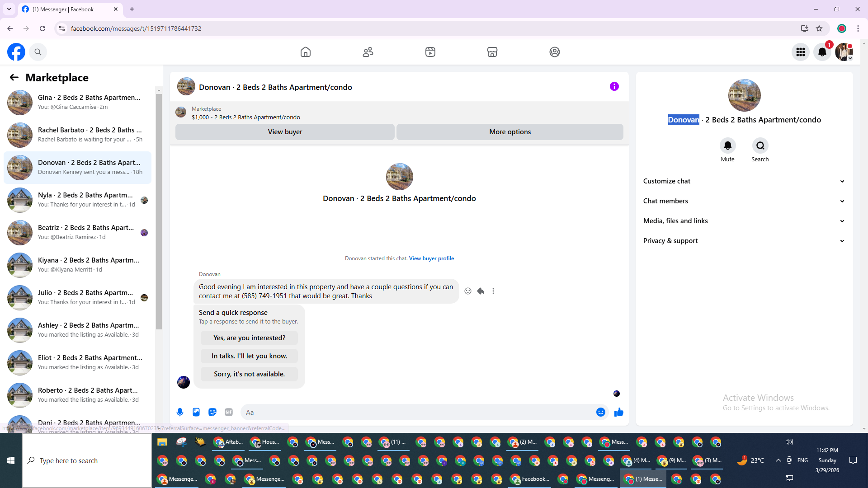
Task: Open the File Explorer taskbar icon
Action: (x=162, y=442)
